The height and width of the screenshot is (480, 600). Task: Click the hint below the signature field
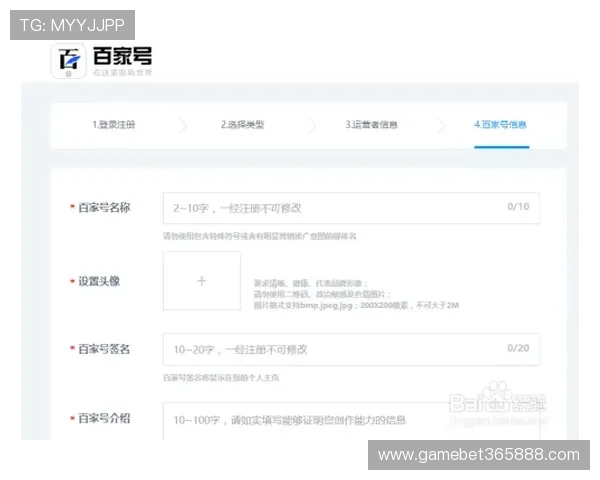(221, 378)
